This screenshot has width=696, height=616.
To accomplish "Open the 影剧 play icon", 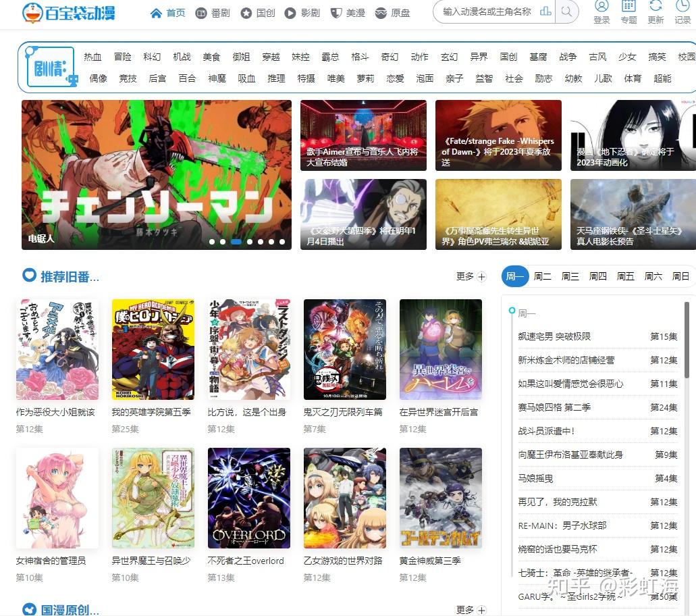I will pyautogui.click(x=290, y=14).
